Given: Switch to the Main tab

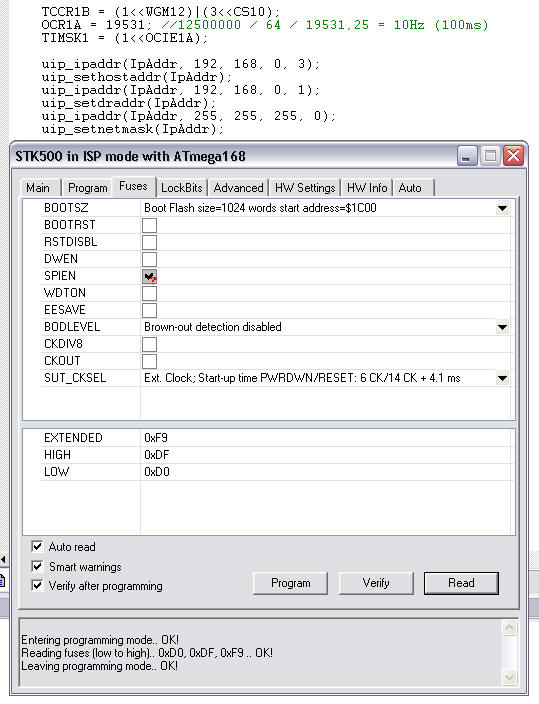Looking at the screenshot, I should coord(38,188).
